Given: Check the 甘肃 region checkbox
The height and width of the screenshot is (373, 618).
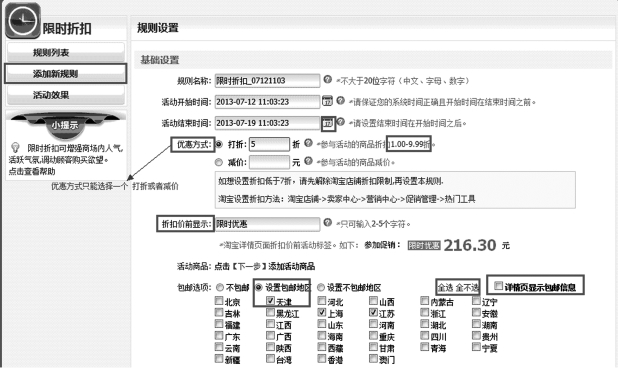Looking at the screenshot, I should pyautogui.click(x=373, y=347).
